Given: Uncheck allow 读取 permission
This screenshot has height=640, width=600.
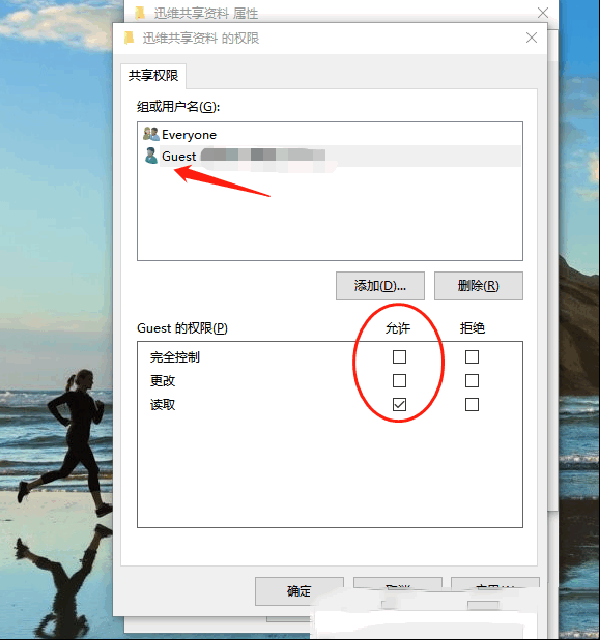Looking at the screenshot, I should (x=399, y=404).
